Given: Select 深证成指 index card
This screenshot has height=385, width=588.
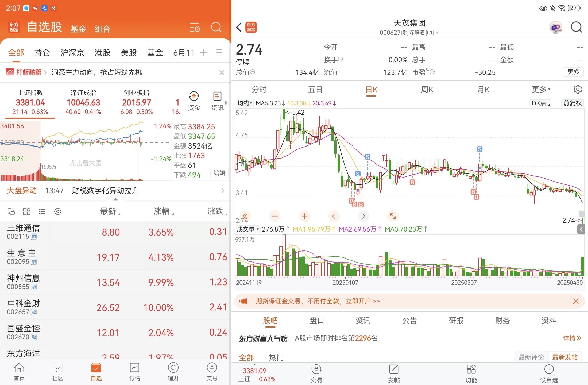Looking at the screenshot, I should pyautogui.click(x=83, y=102).
